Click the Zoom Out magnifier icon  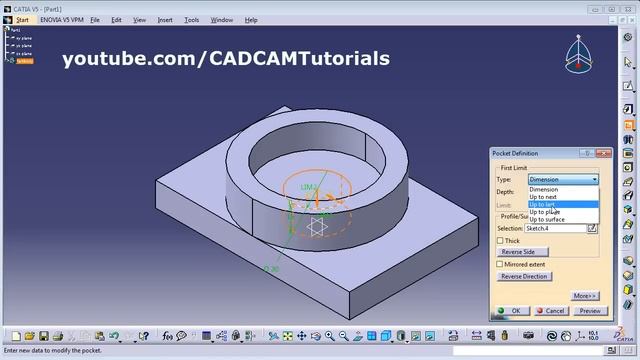pos(344,336)
